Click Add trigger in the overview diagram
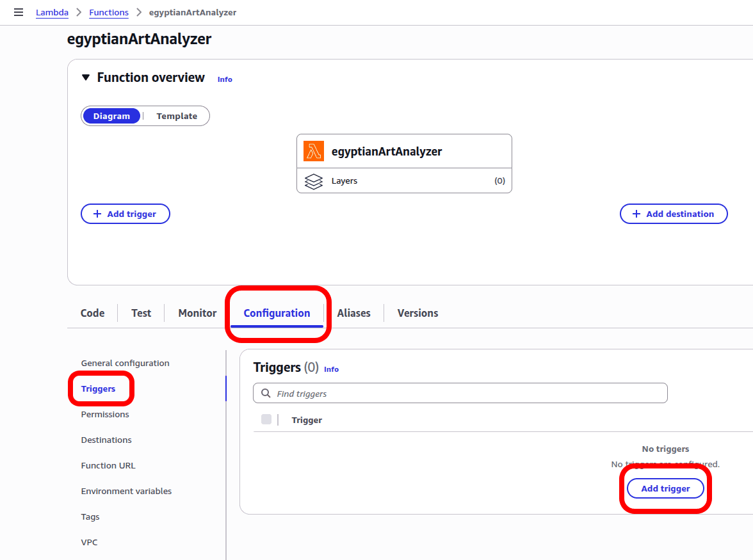 (x=125, y=214)
